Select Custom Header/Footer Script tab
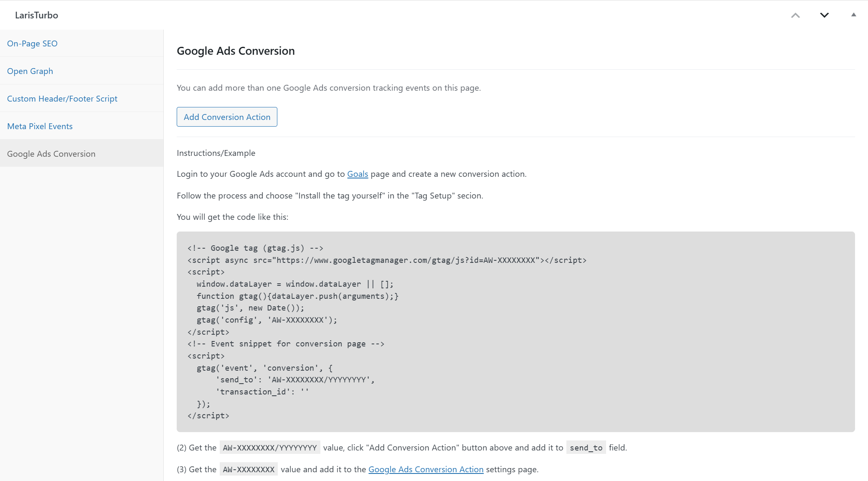Screen dimensions: 868x481 62,99
